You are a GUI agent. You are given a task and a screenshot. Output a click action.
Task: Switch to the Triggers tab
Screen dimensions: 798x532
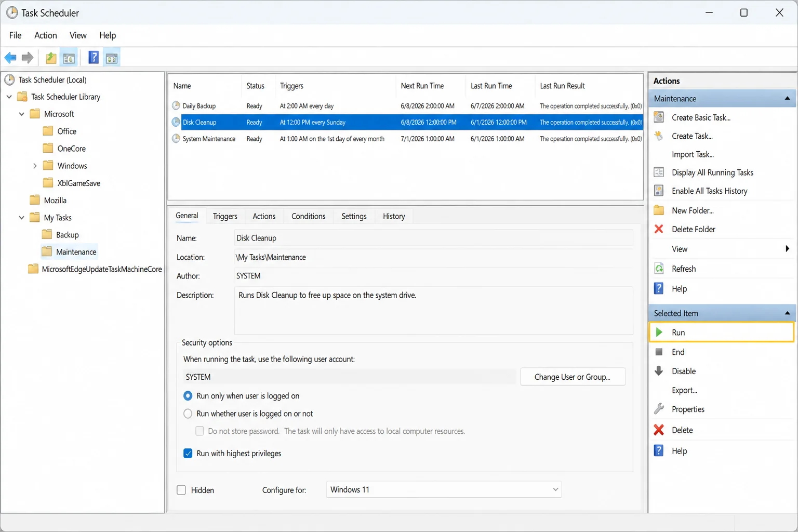click(x=225, y=216)
